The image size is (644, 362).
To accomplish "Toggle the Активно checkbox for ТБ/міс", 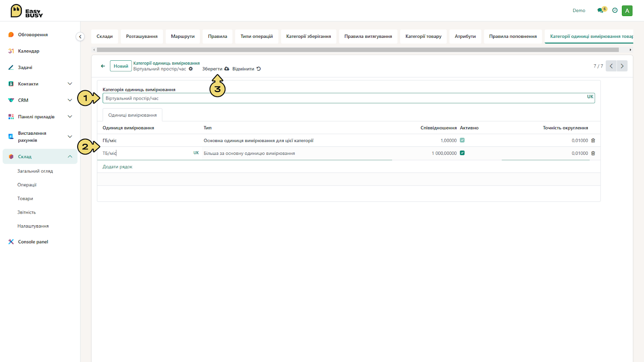I will click(x=462, y=153).
